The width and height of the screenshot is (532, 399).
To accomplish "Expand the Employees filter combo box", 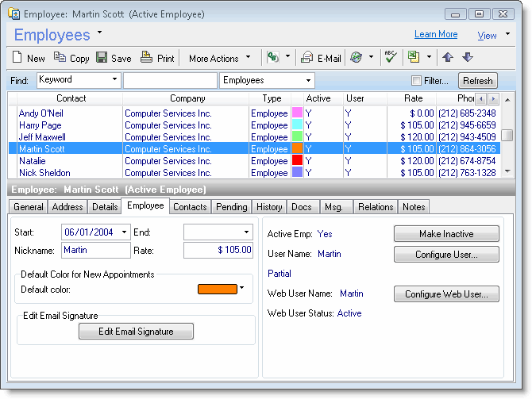I will point(309,81).
